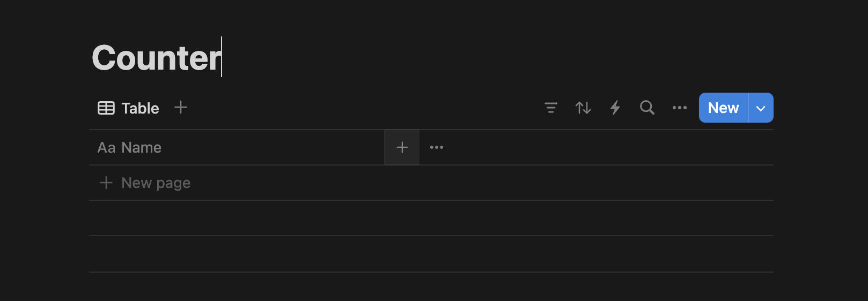Open the toolbar three-dots view settings

coord(680,108)
